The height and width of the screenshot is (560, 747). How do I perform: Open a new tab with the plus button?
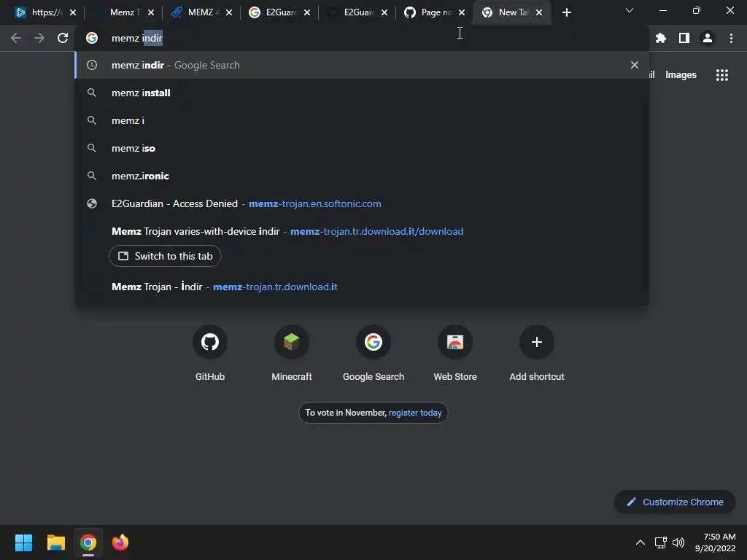pyautogui.click(x=566, y=12)
